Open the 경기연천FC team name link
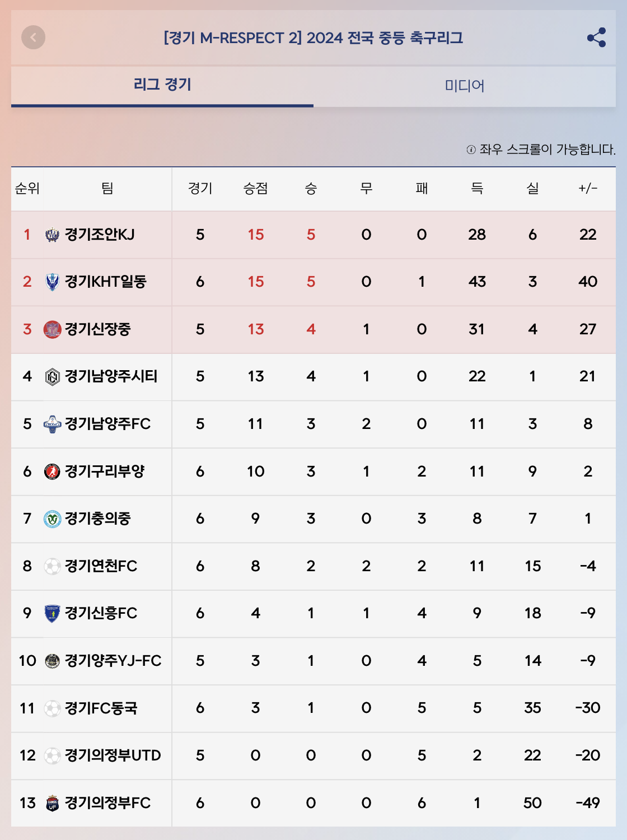Screen dimensions: 627x840 101,566
